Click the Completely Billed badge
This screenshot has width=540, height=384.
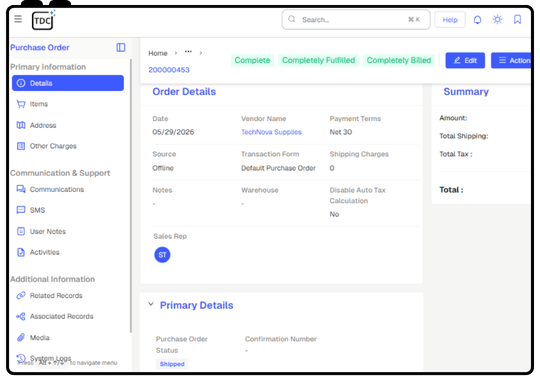point(399,60)
